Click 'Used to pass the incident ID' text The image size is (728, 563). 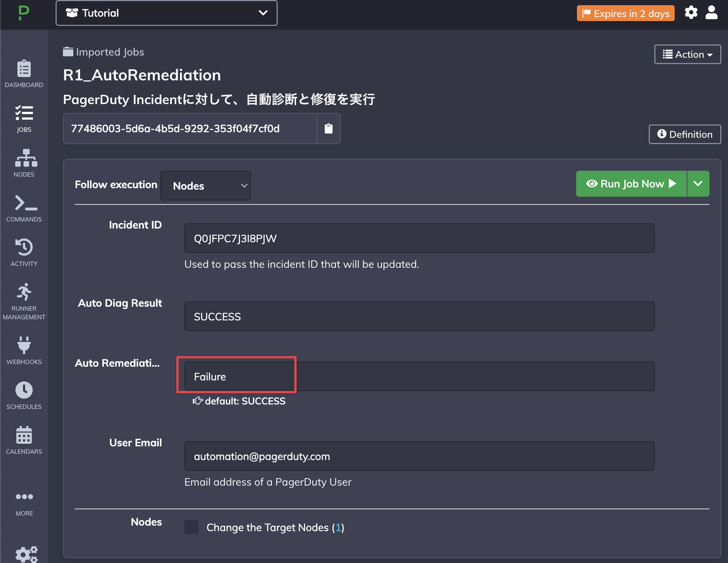coord(302,264)
